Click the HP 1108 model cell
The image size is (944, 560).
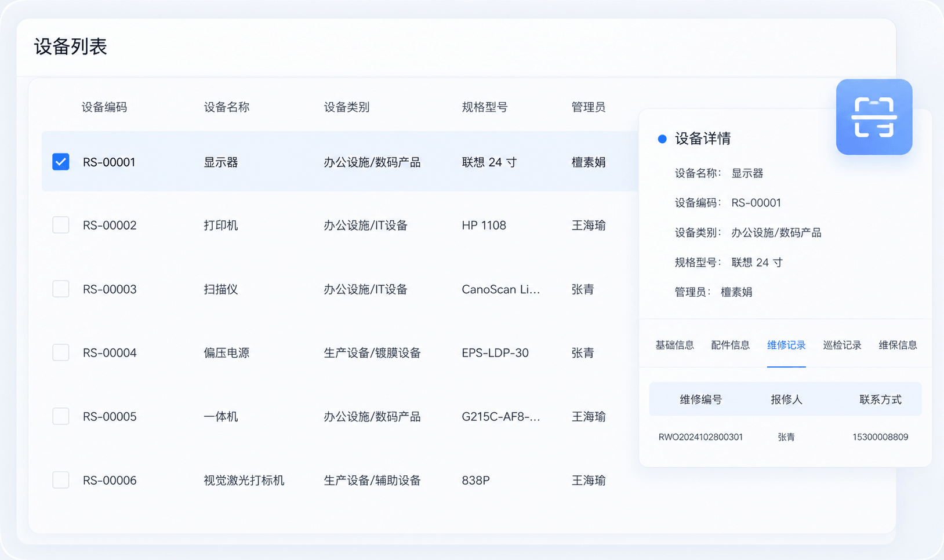tap(484, 225)
